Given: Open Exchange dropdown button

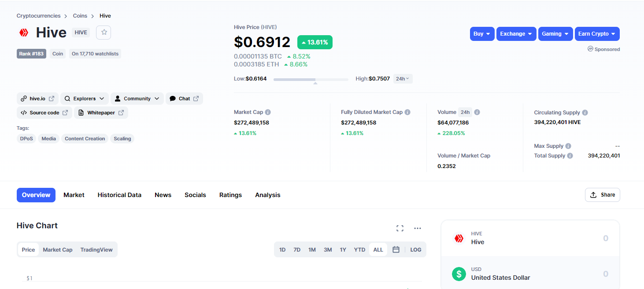Looking at the screenshot, I should (x=516, y=34).
